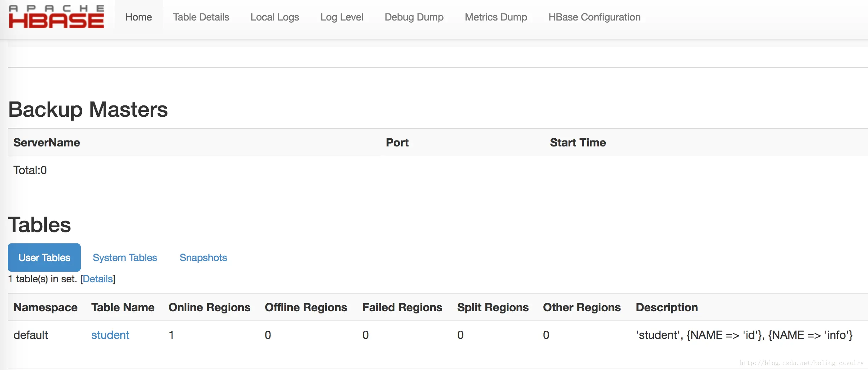Open the student table link
868x370 pixels.
110,335
